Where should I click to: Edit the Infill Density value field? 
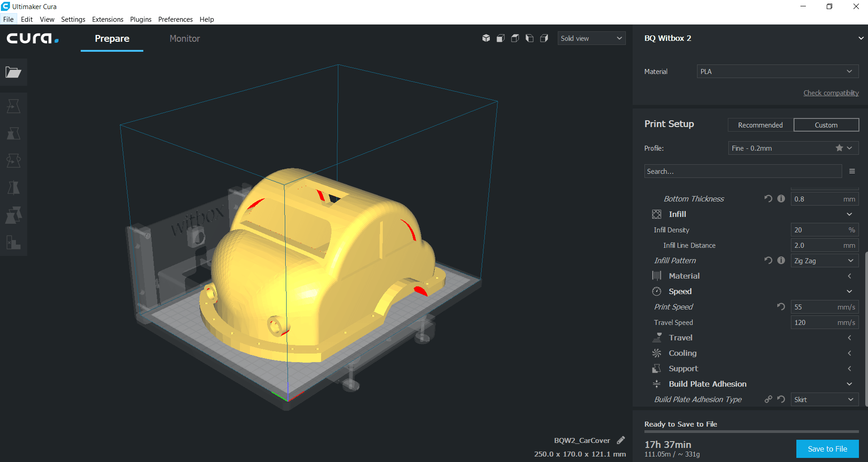point(824,230)
